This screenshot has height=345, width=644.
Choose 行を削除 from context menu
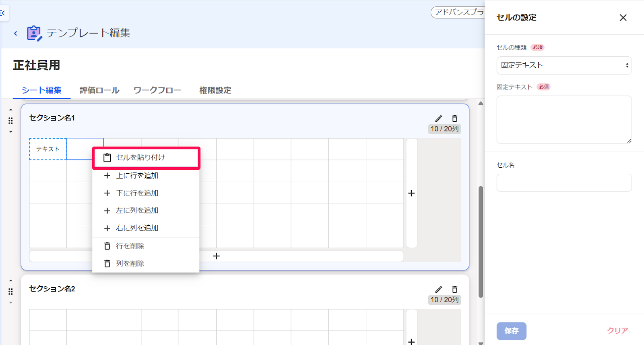[x=146, y=246]
